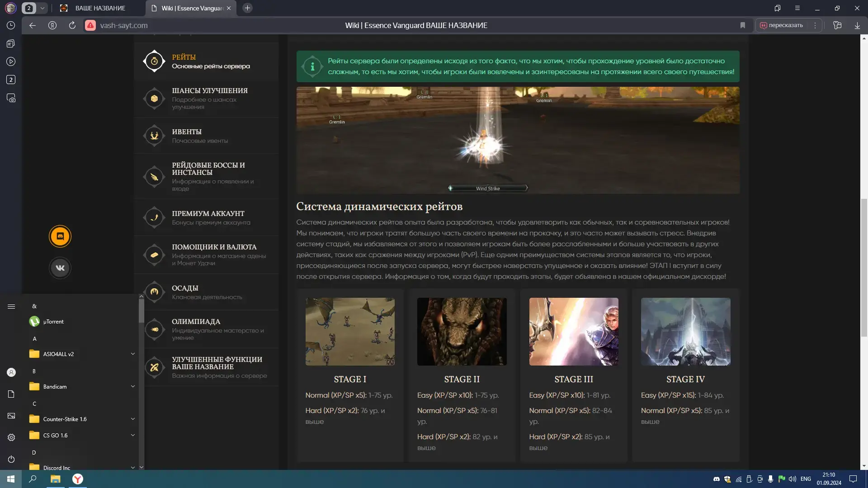Image resolution: width=868 pixels, height=488 pixels.
Task: Click the Рейты stopwatch icon
Action: pyautogui.click(x=154, y=61)
